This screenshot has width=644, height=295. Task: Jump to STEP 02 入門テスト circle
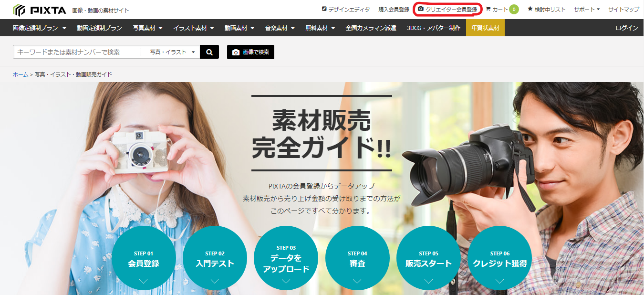point(215,258)
